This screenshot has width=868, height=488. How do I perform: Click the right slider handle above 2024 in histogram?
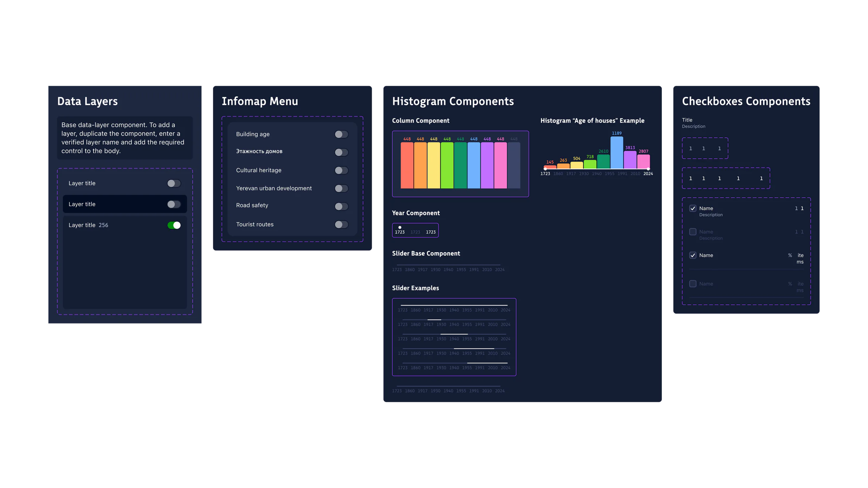pos(648,169)
